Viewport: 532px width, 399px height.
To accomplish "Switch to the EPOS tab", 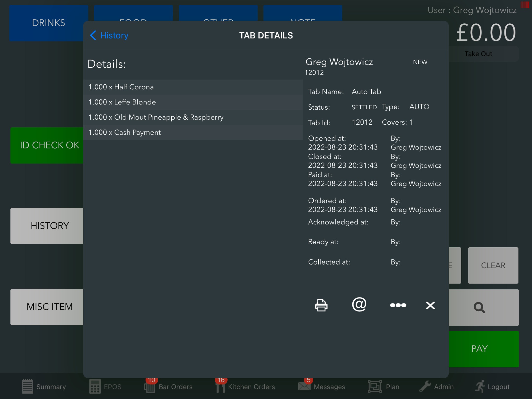I will pos(105,386).
